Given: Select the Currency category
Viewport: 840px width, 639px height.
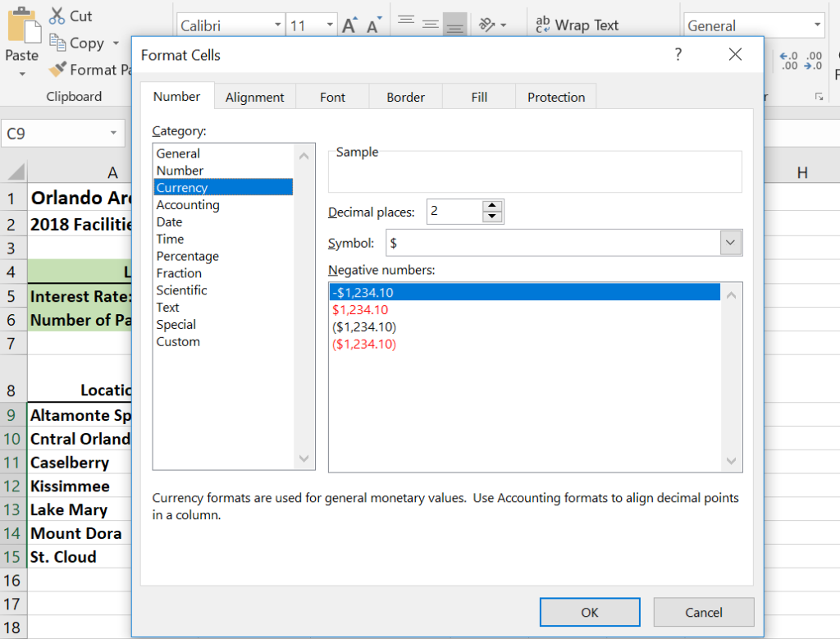Looking at the screenshot, I should tap(223, 188).
